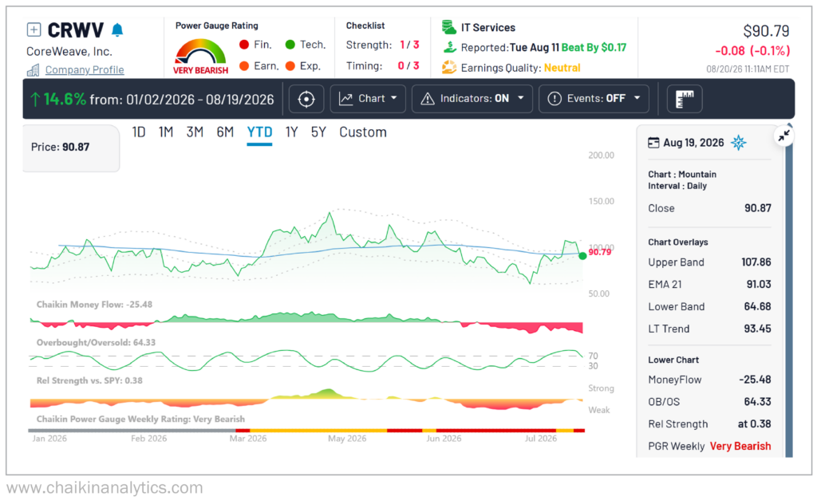Click the side panel vertical scrollbar
The width and height of the screenshot is (817, 504).
789,292
